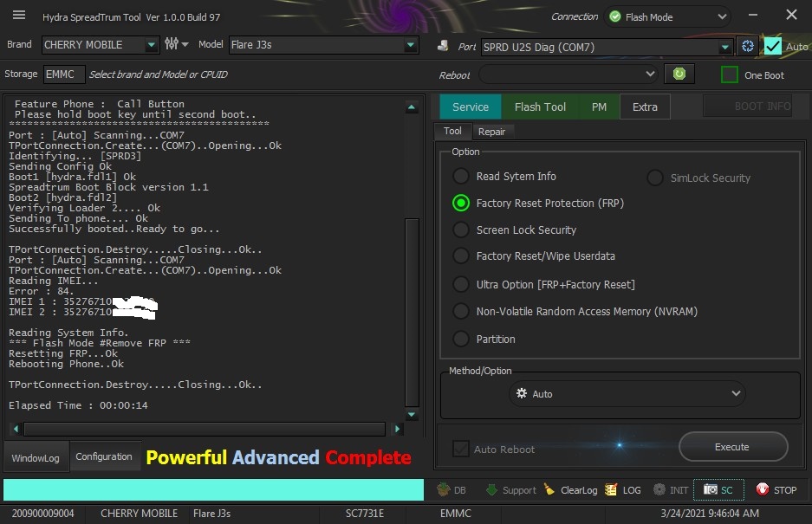The image size is (812, 524).
Task: Click the INIT gear button
Action: click(671, 490)
